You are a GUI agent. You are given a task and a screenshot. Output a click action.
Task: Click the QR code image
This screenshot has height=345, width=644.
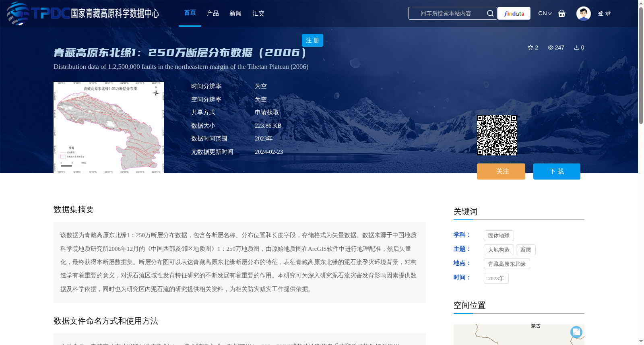tap(497, 135)
